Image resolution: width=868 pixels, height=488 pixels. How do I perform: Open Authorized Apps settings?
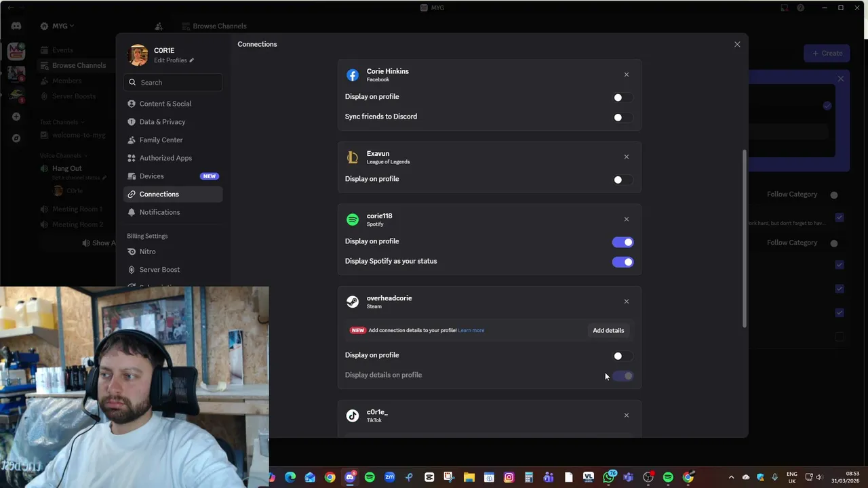(x=173, y=158)
